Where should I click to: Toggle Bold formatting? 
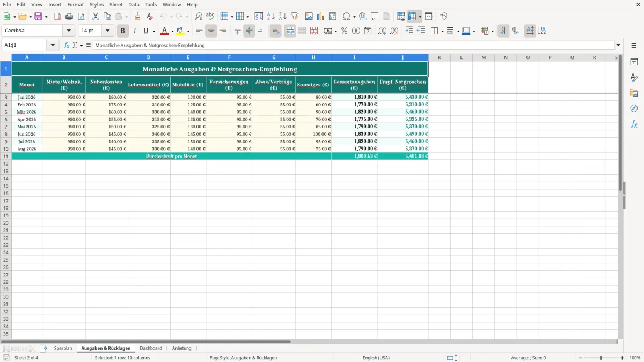coord(123,31)
